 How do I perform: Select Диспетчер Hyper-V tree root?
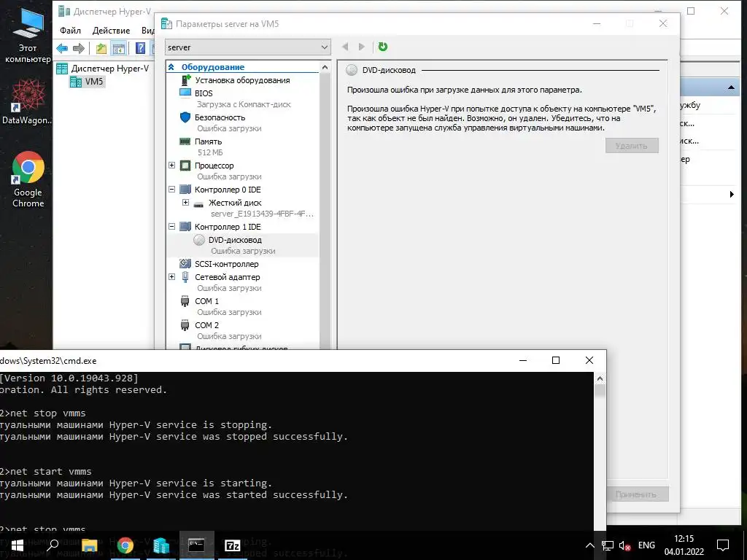[109, 69]
